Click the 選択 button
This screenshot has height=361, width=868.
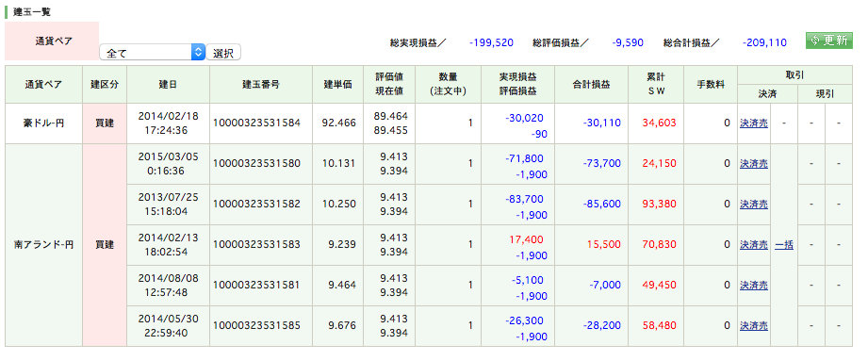pyautogui.click(x=223, y=53)
